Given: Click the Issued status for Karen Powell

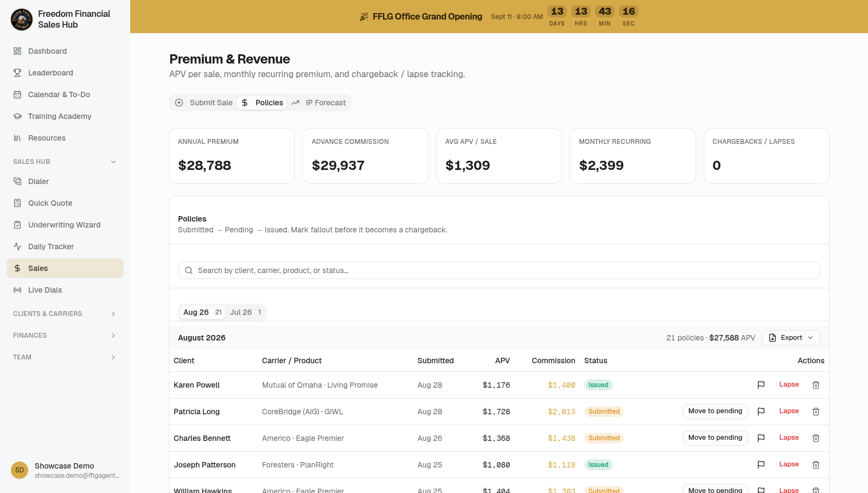Looking at the screenshot, I should (598, 385).
